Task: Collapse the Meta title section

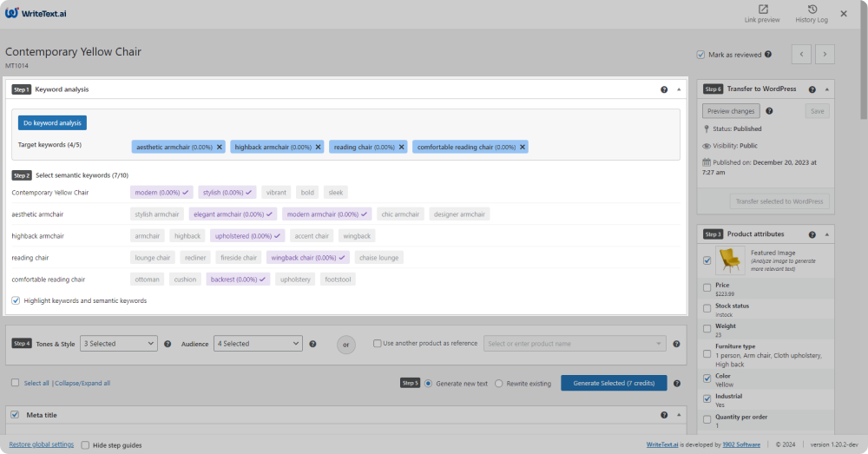Action: pyautogui.click(x=679, y=415)
